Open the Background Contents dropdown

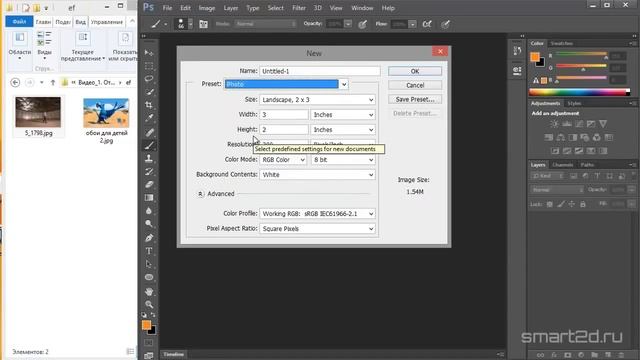point(317,175)
